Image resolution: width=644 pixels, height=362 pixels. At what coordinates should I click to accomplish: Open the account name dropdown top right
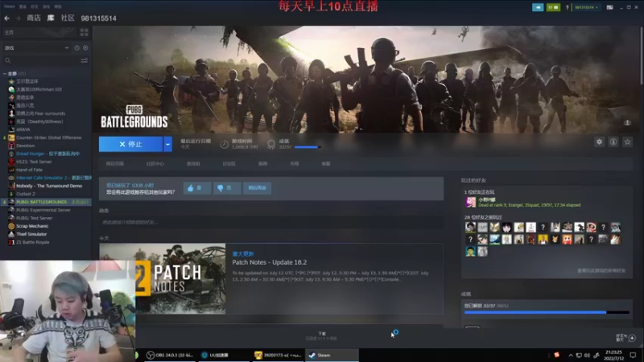[586, 7]
